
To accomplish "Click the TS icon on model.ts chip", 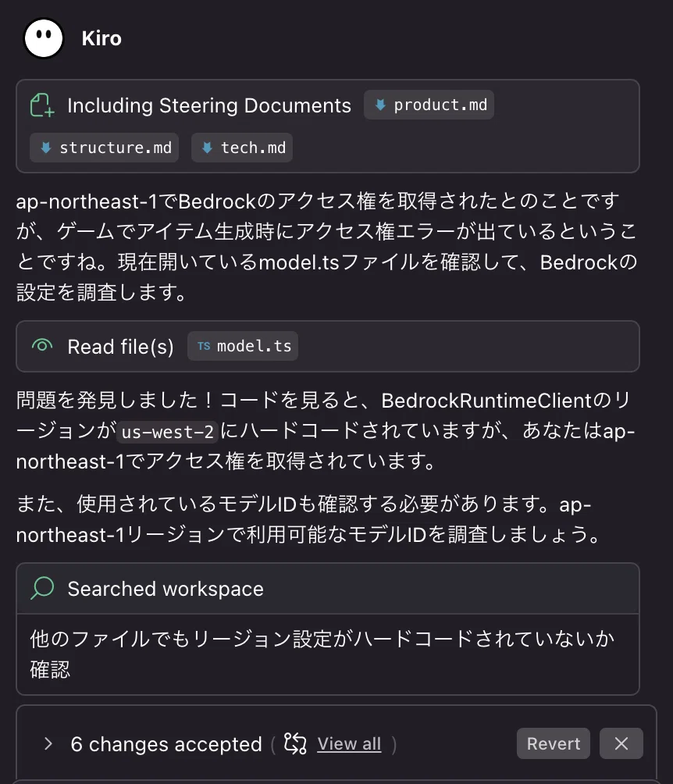I will pos(204,346).
